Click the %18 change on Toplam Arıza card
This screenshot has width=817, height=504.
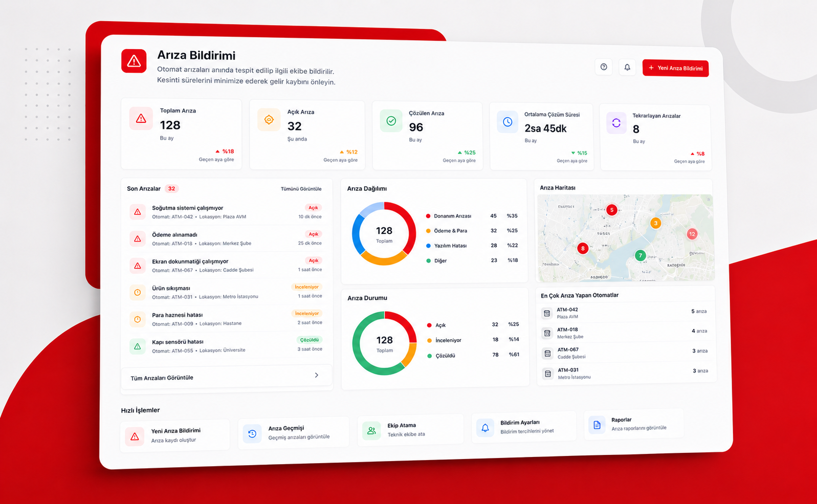click(x=225, y=151)
